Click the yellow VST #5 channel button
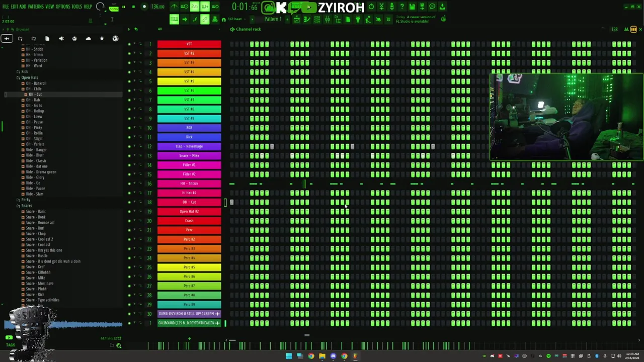 (x=189, y=81)
